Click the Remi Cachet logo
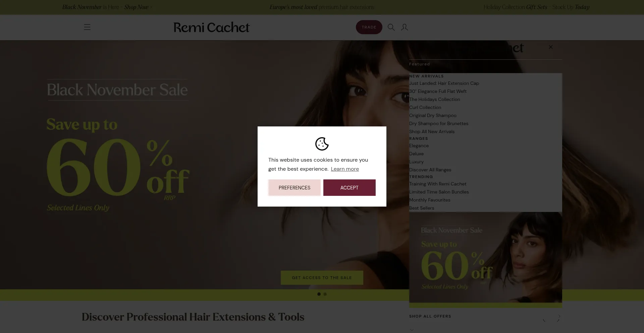Image resolution: width=644 pixels, height=333 pixels. 212,27
